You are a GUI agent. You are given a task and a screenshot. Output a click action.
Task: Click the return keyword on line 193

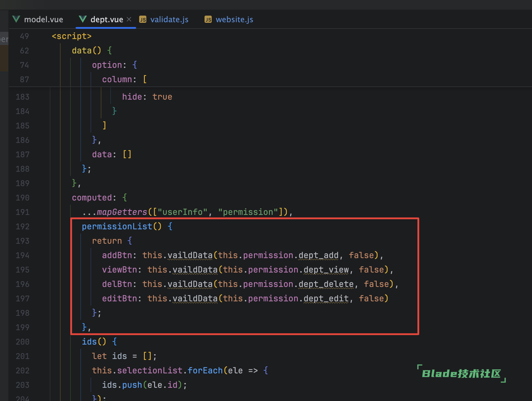[x=107, y=241]
